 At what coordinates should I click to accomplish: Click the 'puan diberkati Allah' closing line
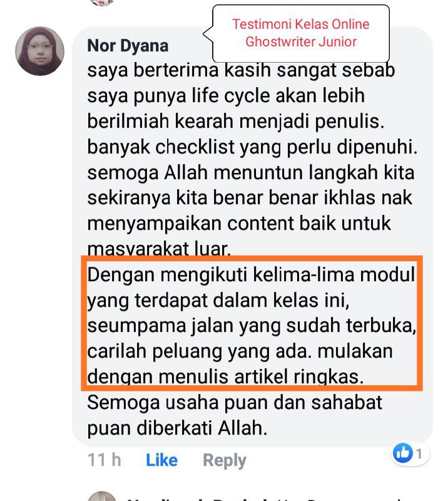177,428
